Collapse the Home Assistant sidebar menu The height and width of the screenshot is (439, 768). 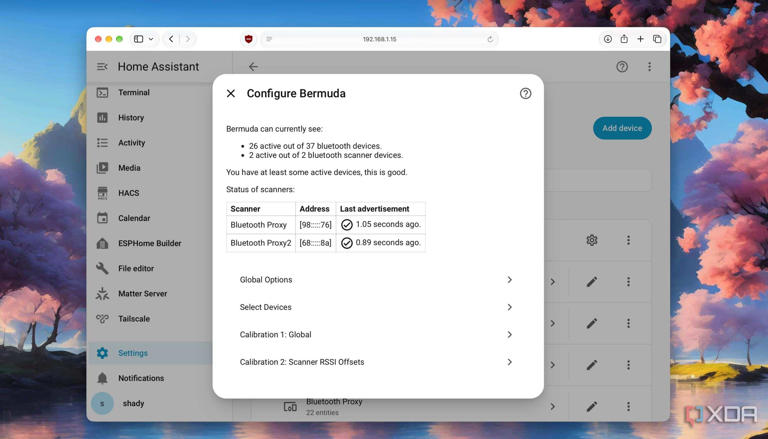tap(102, 67)
